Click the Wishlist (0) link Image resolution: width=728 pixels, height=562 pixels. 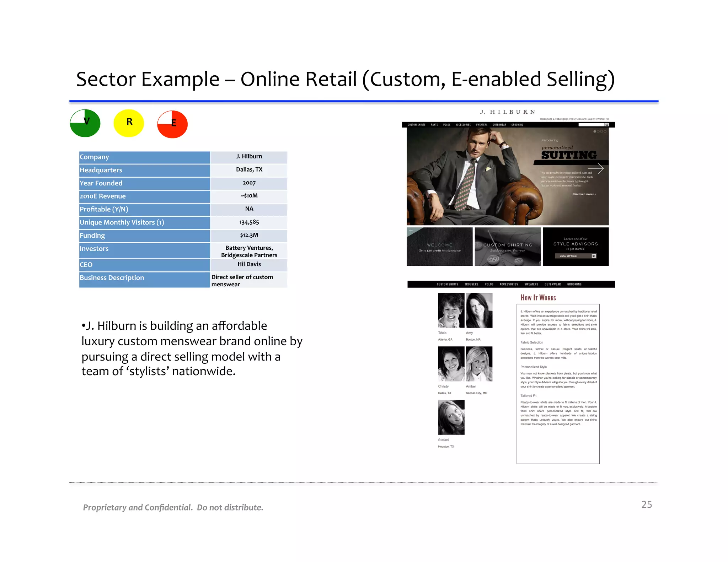603,119
